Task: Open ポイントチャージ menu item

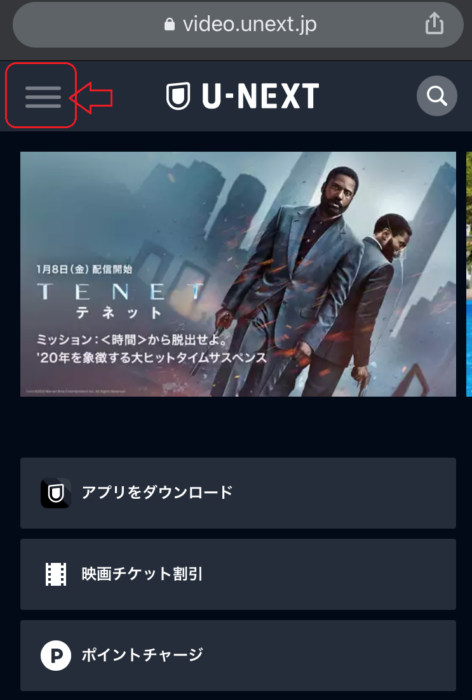Action: click(x=238, y=655)
